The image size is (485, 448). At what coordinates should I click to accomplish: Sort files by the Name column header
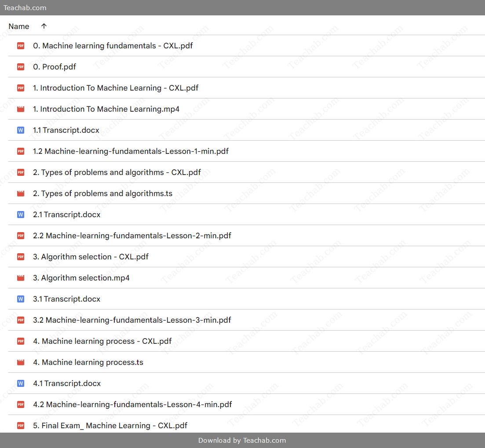[19, 26]
